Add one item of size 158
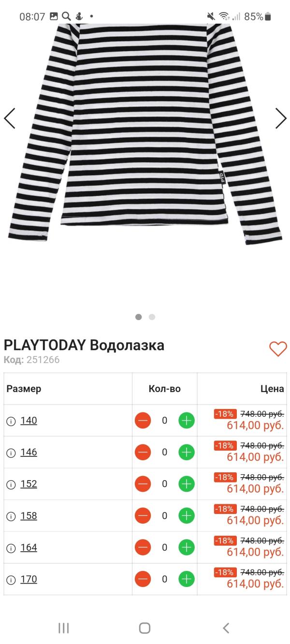290x644 pixels. coord(187,516)
